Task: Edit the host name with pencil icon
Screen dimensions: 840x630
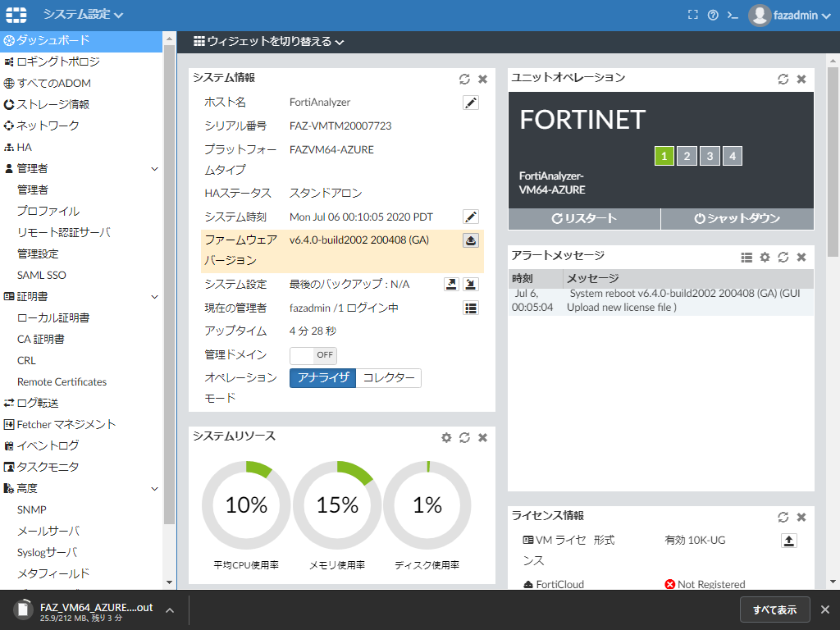Action: [x=470, y=103]
